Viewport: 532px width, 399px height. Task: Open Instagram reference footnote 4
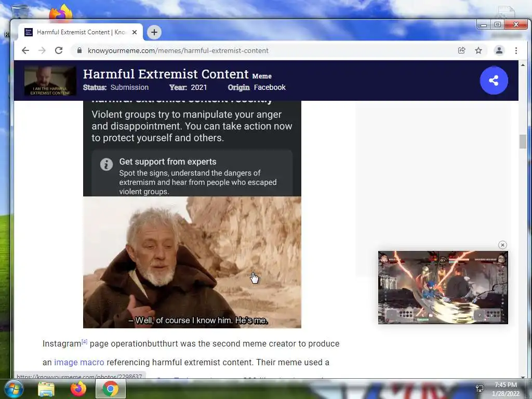[85, 341]
